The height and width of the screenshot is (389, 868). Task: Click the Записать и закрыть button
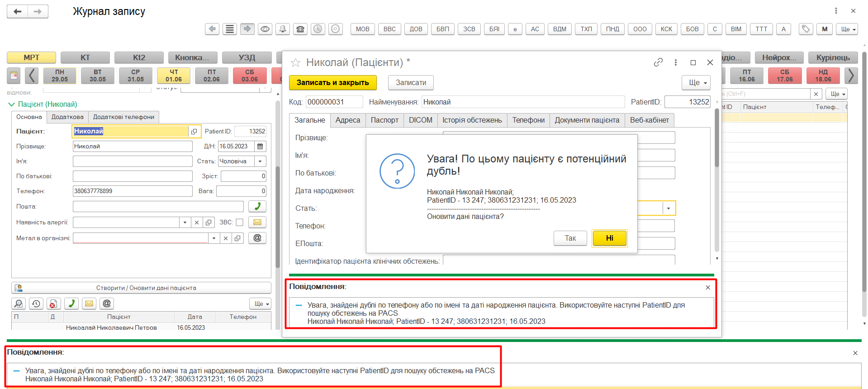coord(332,82)
